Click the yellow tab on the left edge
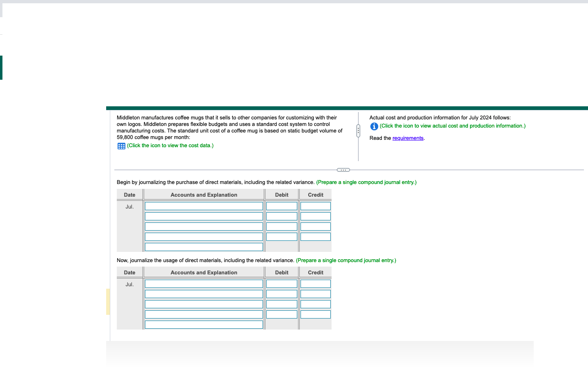Image resolution: width=588 pixels, height=368 pixels. point(108,301)
